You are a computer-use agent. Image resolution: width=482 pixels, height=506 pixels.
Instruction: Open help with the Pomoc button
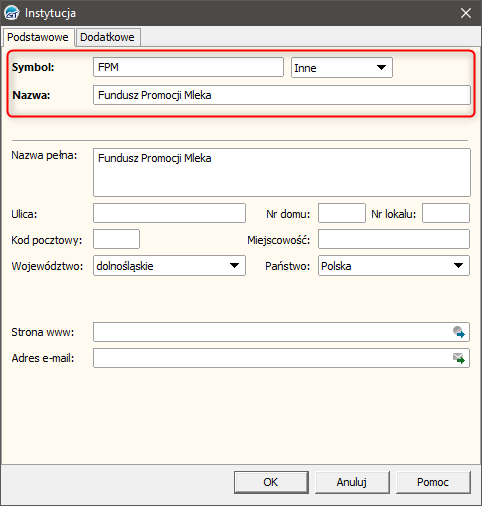(x=433, y=482)
